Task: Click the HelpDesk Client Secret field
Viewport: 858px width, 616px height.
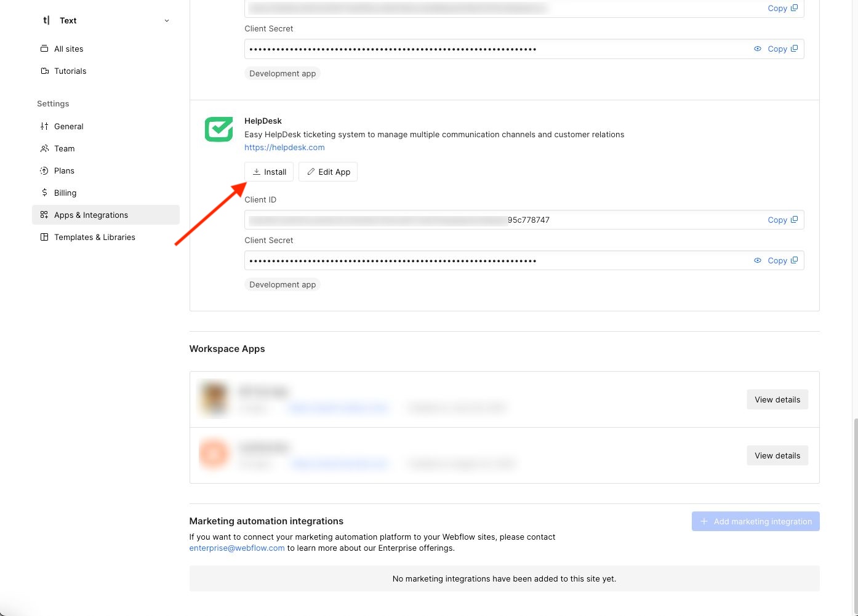Action: (524, 260)
